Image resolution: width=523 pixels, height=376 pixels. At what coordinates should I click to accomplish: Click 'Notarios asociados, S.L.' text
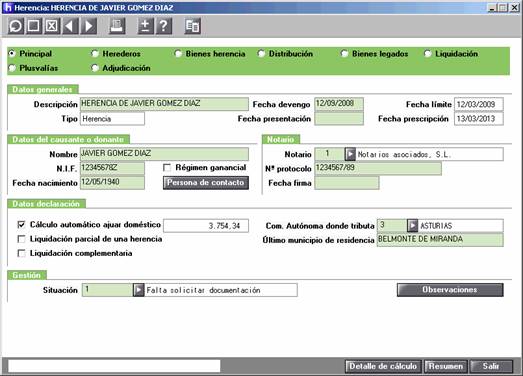tap(404, 154)
